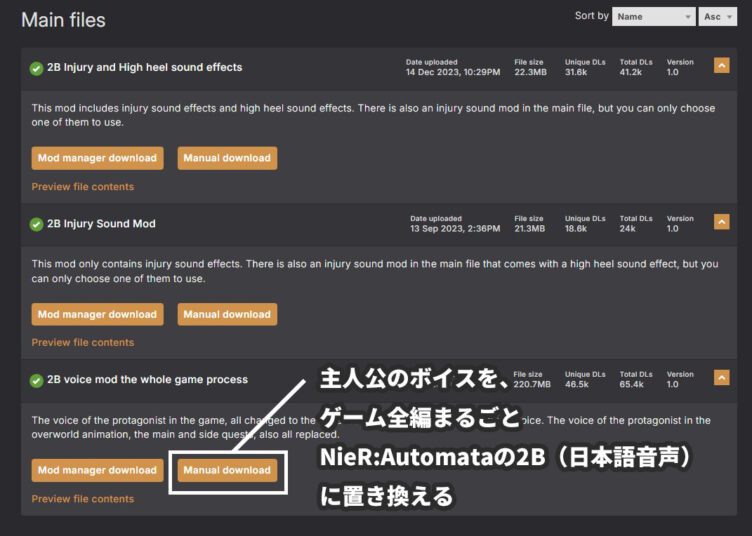Collapse the 2B Injury Sound Mod entry
The width and height of the screenshot is (752, 536).
click(x=721, y=221)
